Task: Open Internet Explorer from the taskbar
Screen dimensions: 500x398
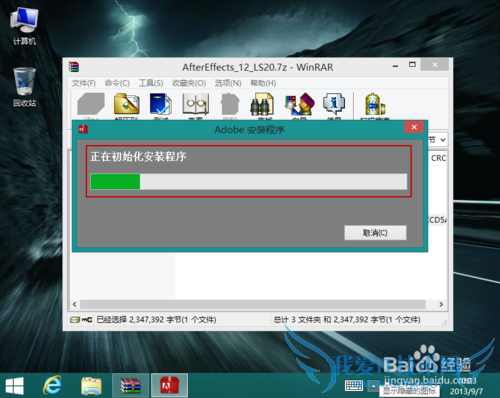Action: click(52, 386)
